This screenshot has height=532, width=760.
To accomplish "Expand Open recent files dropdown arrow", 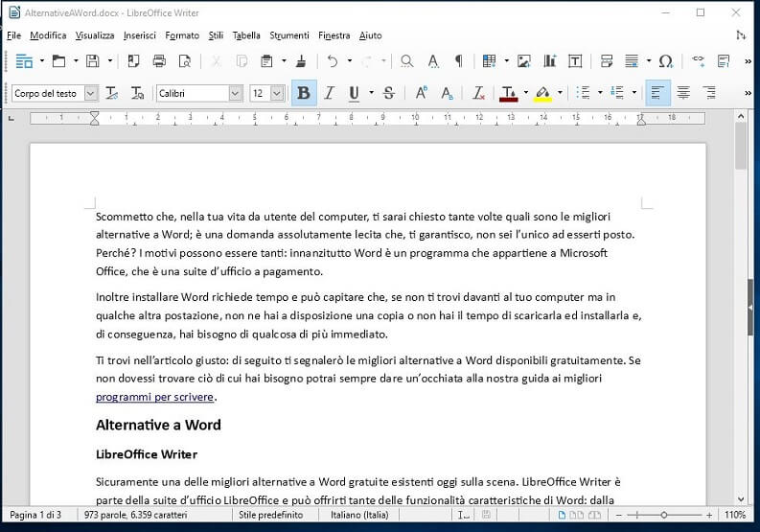I will pyautogui.click(x=76, y=61).
